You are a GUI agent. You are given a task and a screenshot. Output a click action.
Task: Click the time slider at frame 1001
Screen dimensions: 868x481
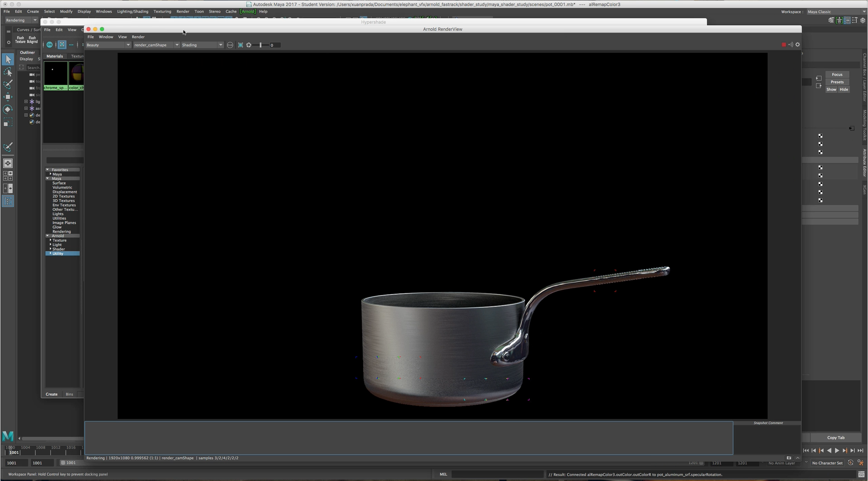point(14,452)
